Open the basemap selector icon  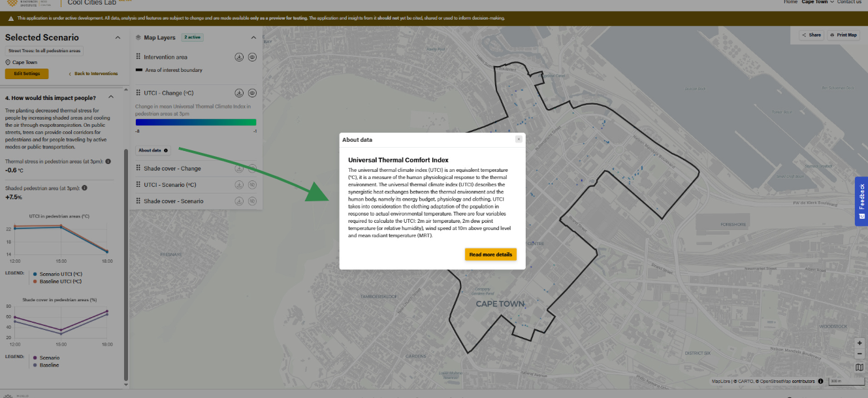[859, 367]
